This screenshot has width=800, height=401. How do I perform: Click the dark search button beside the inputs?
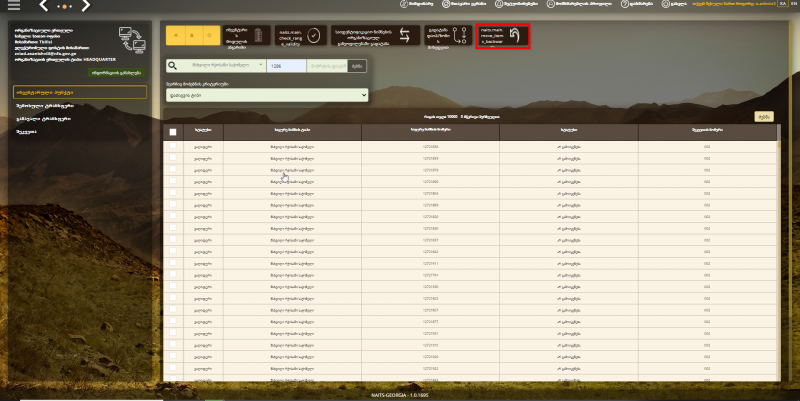[357, 66]
